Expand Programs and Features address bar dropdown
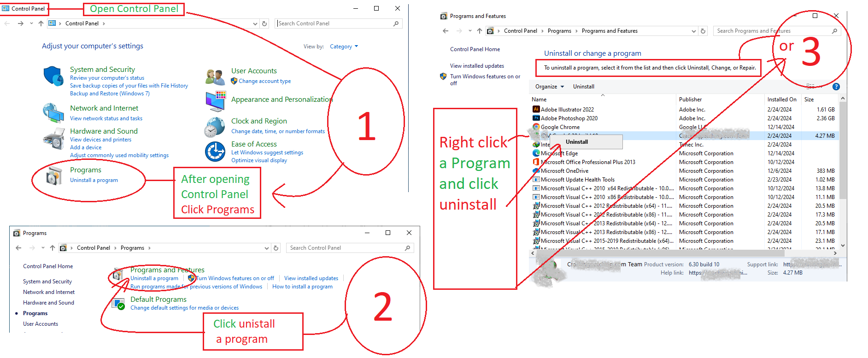This screenshot has width=868, height=358. 694,31
